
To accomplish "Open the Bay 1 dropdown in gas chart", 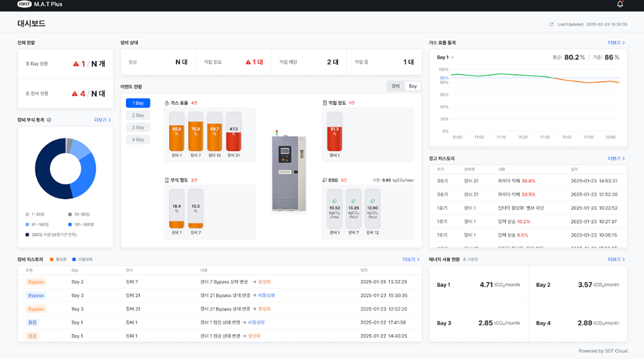I will point(446,57).
